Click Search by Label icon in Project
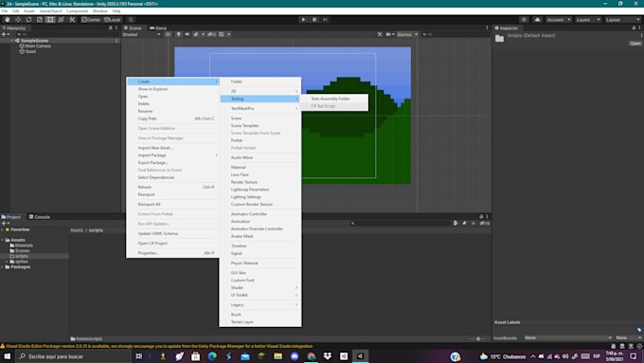 tap(464, 224)
